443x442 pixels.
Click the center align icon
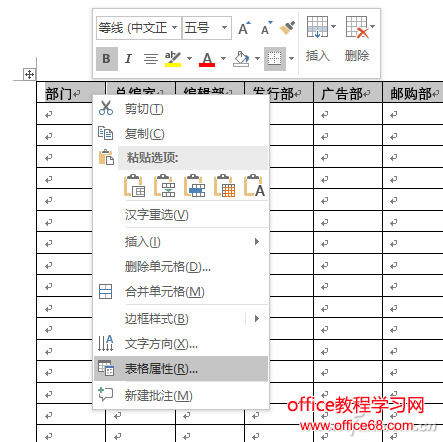(151, 59)
